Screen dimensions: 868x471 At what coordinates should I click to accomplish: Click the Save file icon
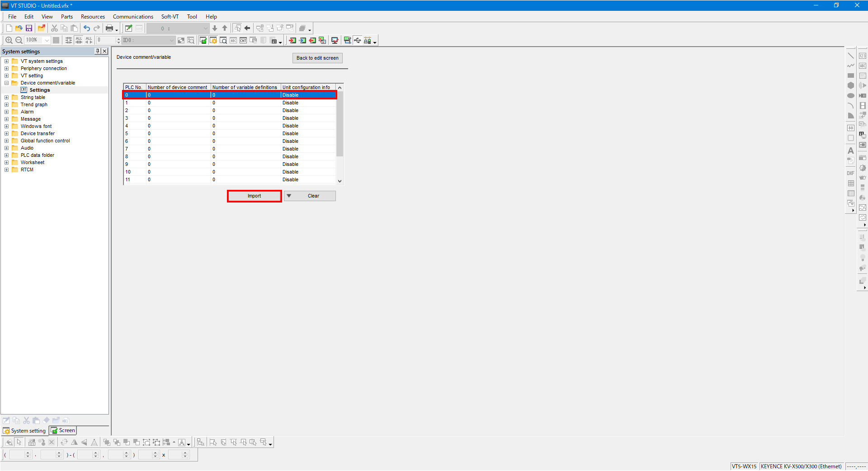[x=29, y=28]
